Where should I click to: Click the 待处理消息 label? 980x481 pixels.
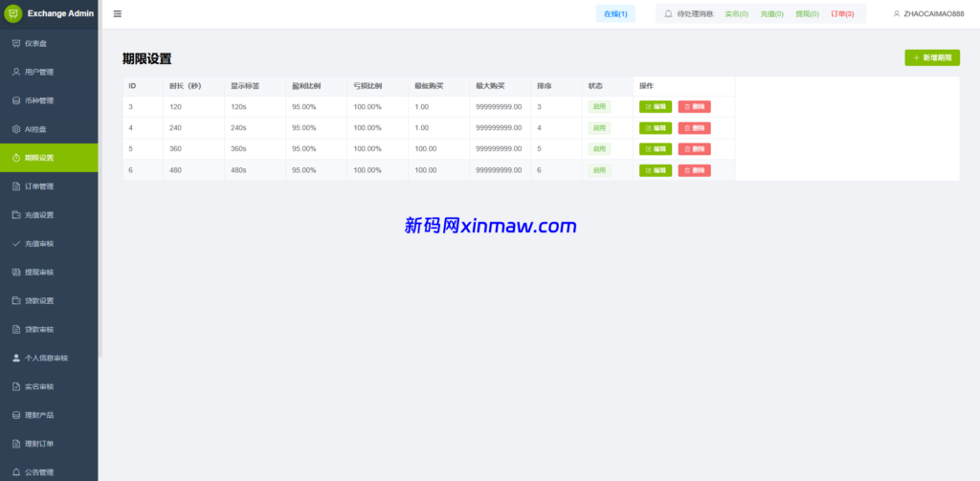pos(696,13)
